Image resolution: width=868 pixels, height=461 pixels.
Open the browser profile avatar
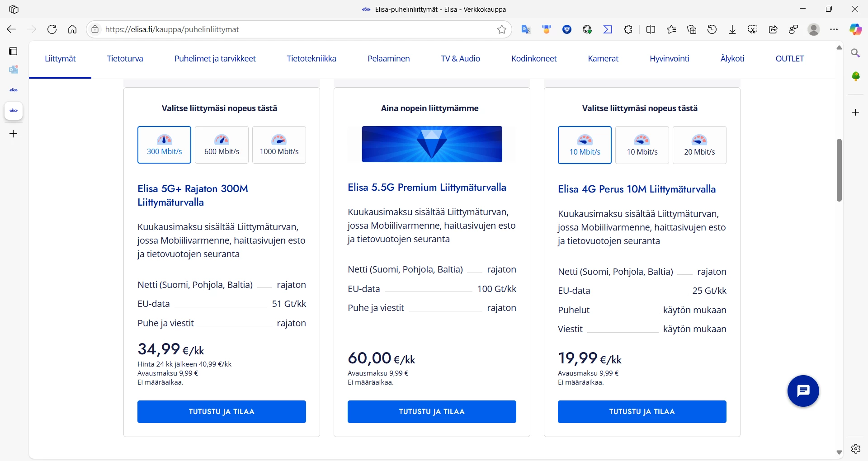[814, 29]
